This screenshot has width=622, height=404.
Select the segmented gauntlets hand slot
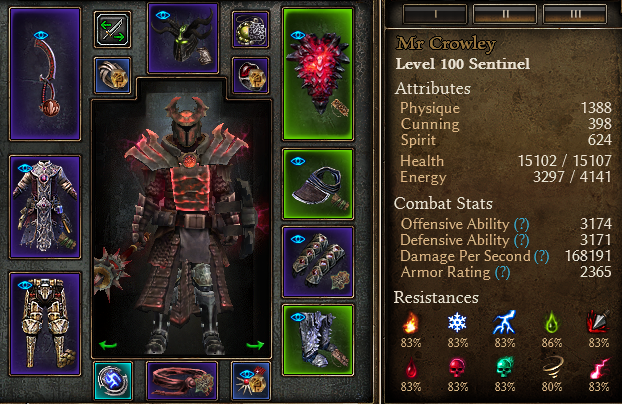coord(318,262)
